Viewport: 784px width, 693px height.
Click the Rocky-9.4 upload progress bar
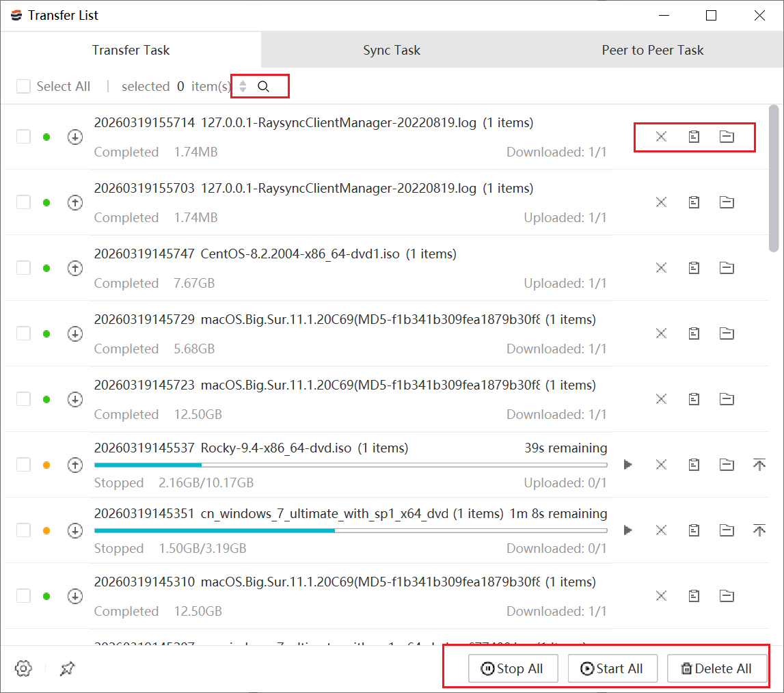click(x=350, y=465)
